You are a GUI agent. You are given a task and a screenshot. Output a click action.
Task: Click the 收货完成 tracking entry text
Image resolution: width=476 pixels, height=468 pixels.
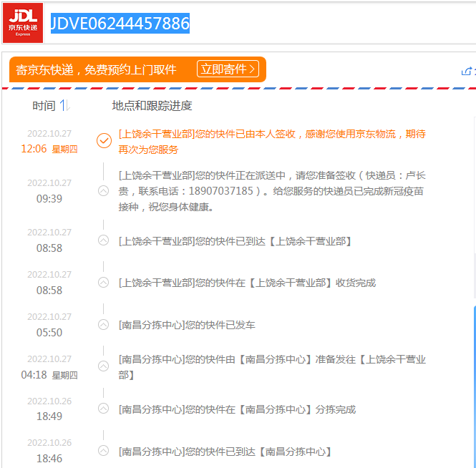(x=247, y=283)
